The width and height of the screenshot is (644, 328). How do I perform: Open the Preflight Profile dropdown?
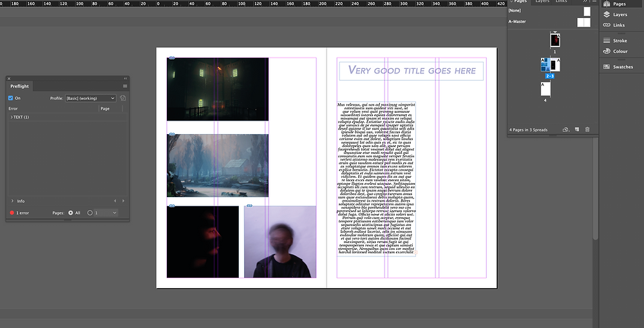click(x=91, y=98)
